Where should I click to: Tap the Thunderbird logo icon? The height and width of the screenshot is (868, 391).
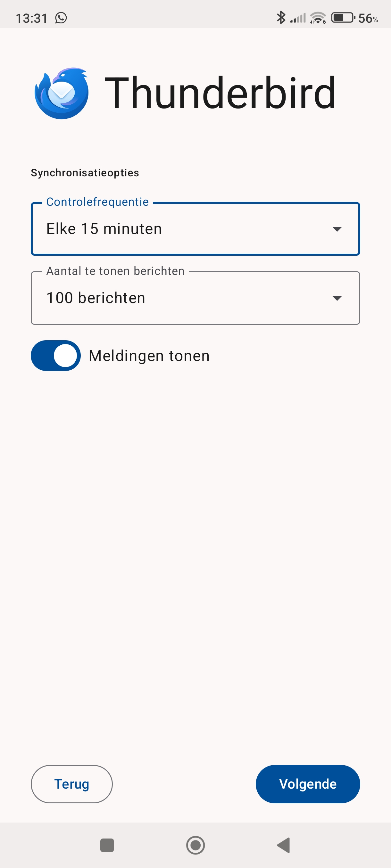point(62,93)
